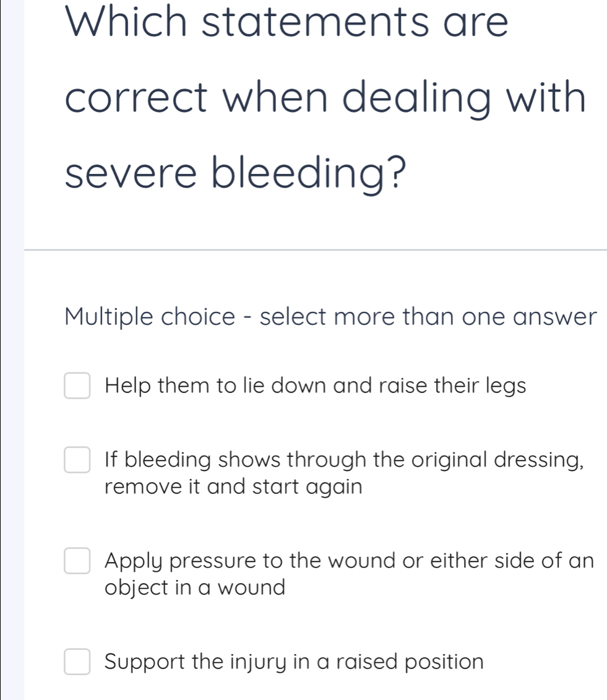Click the horizontal divider below the question
This screenshot has height=700, width=607.
pos(316,250)
